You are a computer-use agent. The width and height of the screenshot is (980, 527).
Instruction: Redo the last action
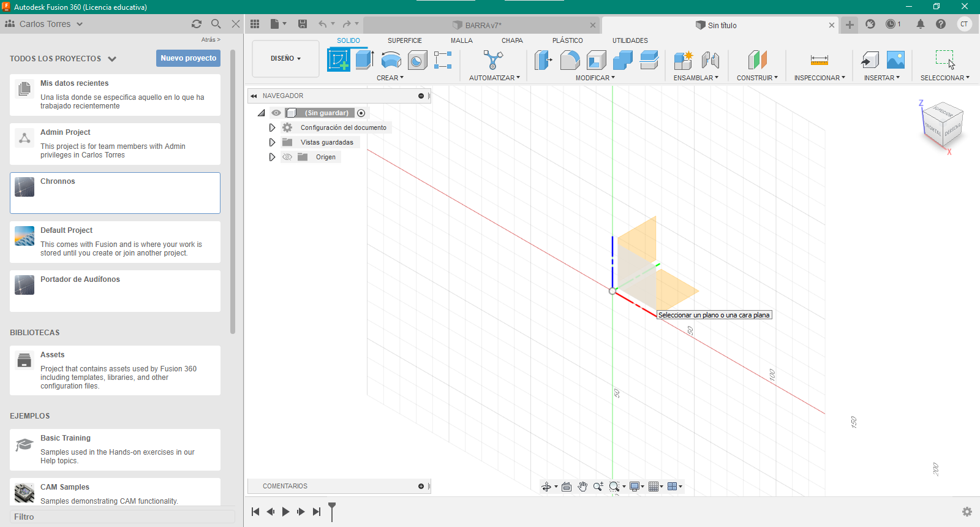click(x=347, y=24)
